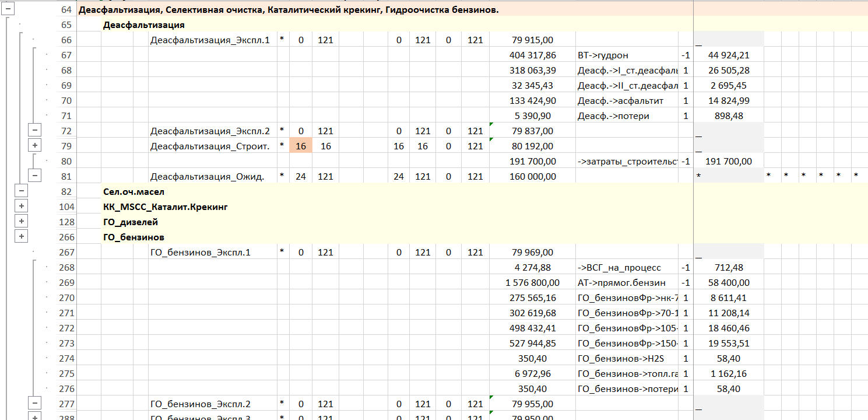Click the ВТ->гудрон cell

(627, 55)
